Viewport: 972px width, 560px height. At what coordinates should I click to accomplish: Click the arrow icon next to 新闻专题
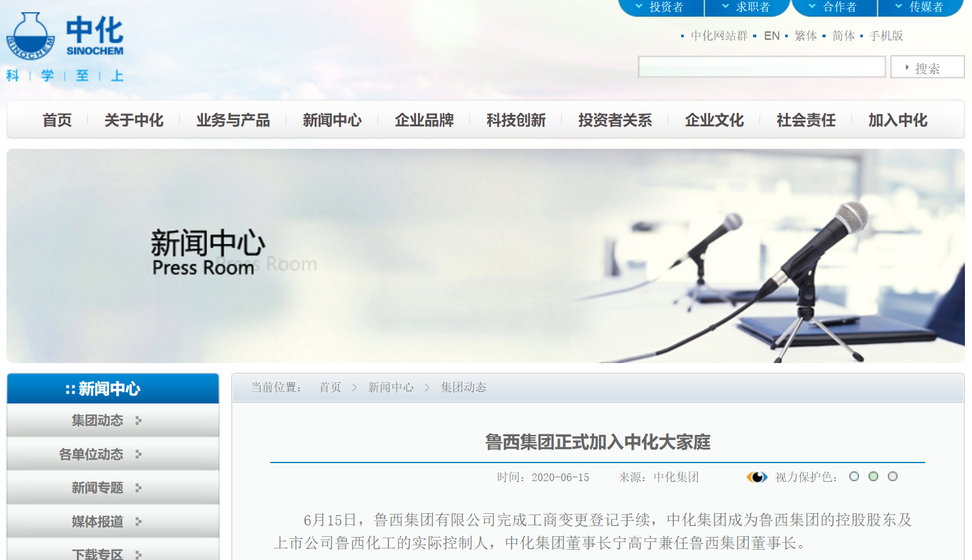139,488
